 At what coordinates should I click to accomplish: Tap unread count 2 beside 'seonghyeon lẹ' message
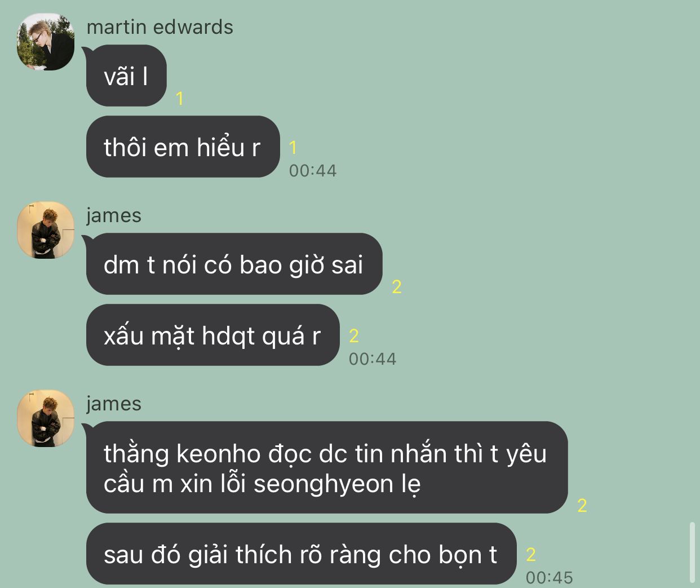point(582,506)
